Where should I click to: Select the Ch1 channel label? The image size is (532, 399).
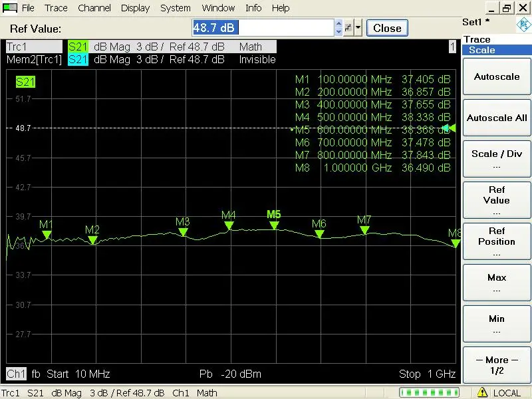(x=15, y=374)
